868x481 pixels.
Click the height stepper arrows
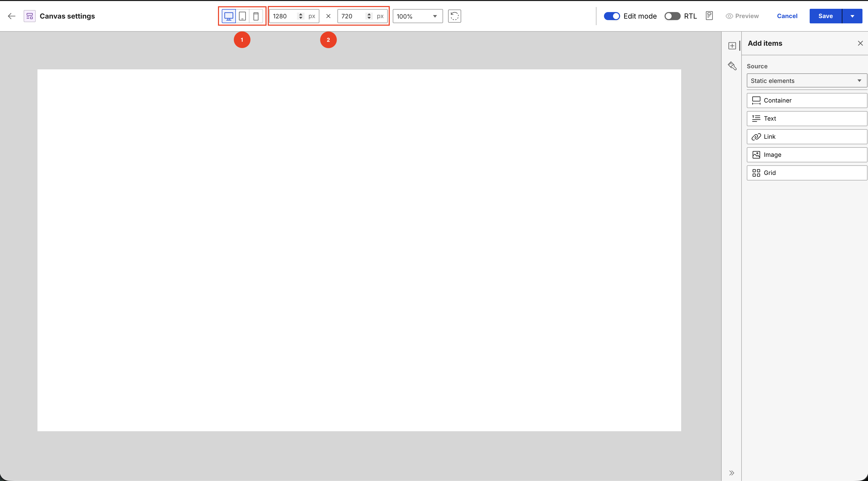click(369, 16)
